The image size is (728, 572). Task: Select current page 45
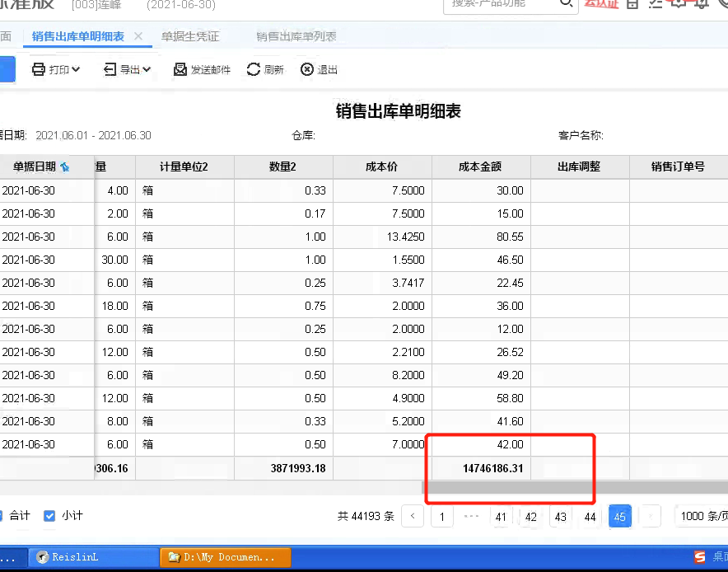[x=620, y=516]
